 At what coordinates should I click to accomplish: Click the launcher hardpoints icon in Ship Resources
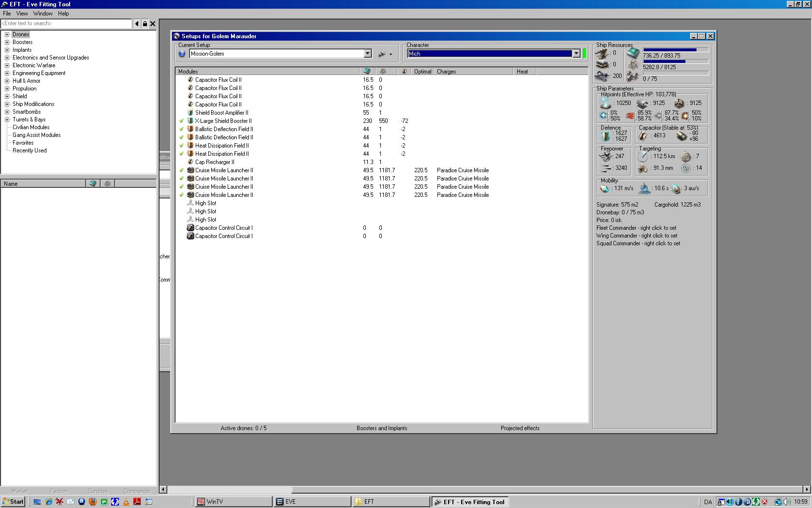click(602, 64)
